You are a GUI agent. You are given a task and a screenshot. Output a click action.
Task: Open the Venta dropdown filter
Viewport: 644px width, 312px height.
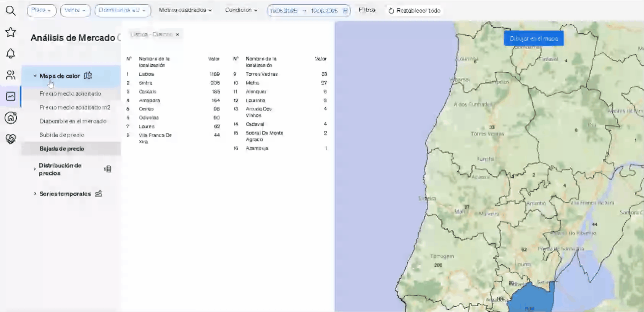pyautogui.click(x=75, y=10)
